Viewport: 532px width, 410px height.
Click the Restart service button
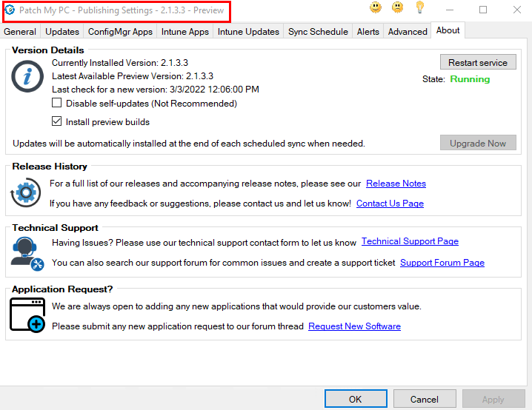pos(478,62)
